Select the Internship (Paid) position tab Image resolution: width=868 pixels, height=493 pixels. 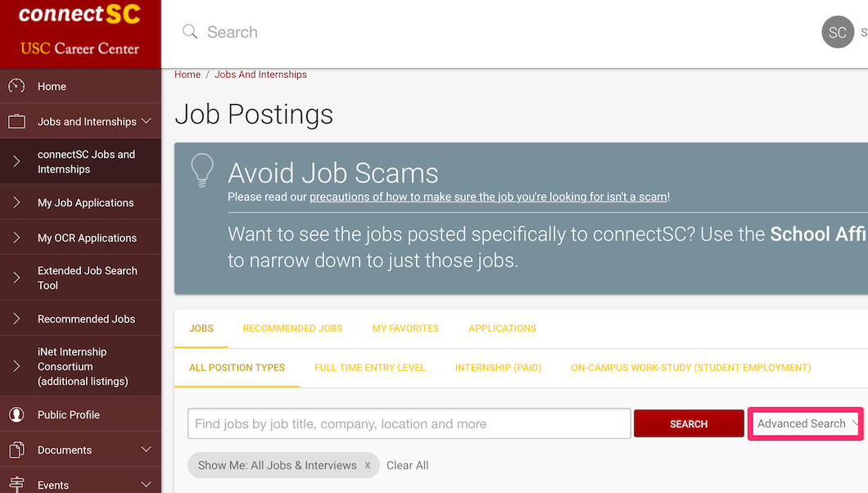pos(498,368)
